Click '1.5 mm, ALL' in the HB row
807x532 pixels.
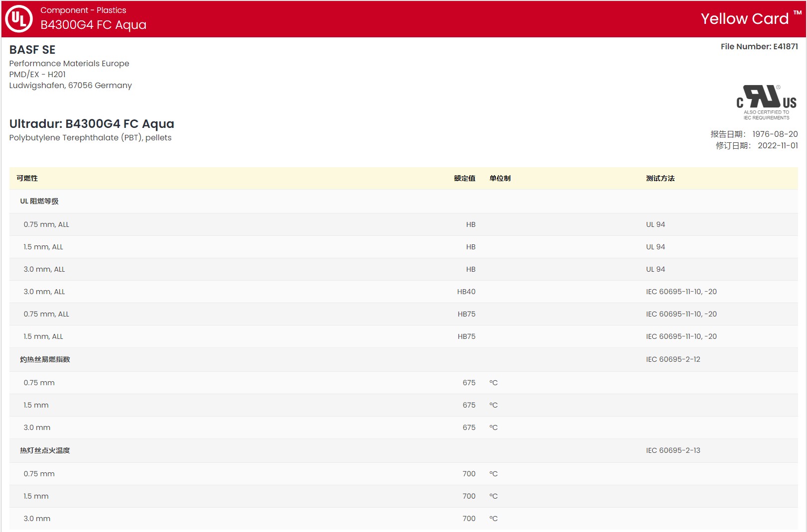[x=43, y=247]
